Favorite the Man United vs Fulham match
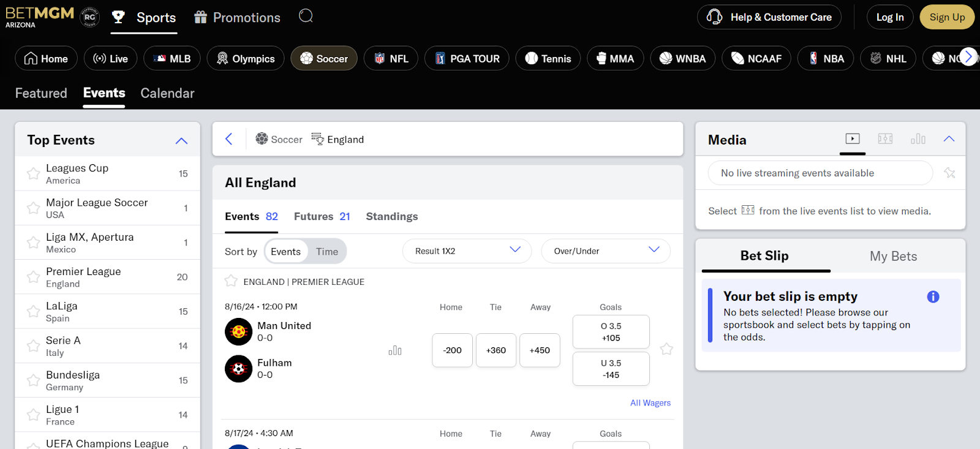The height and width of the screenshot is (449, 980). [666, 349]
